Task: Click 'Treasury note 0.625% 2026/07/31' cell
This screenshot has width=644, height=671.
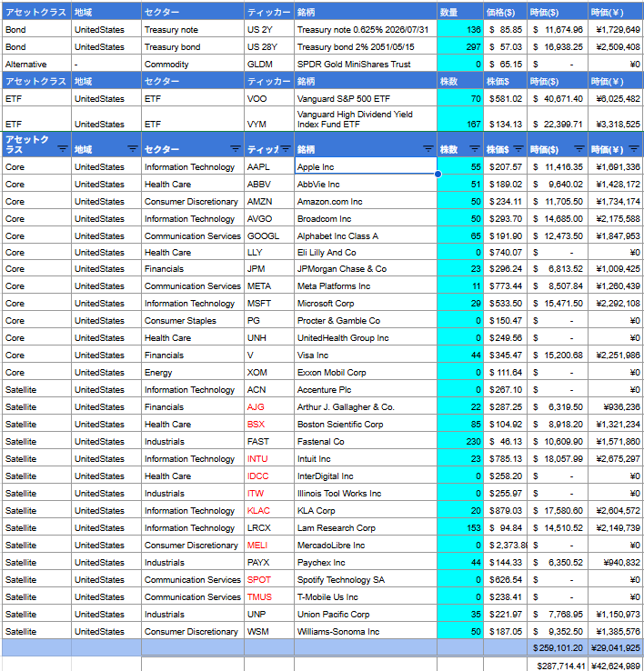Action: click(x=366, y=29)
